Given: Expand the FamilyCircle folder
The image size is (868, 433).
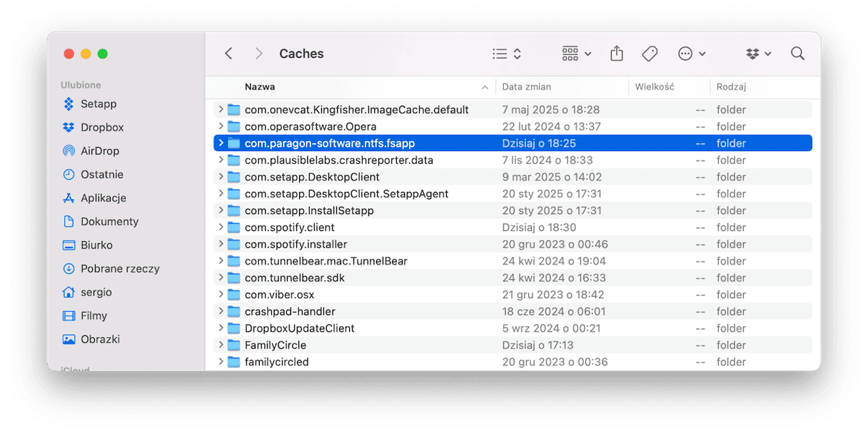Looking at the screenshot, I should click(221, 345).
